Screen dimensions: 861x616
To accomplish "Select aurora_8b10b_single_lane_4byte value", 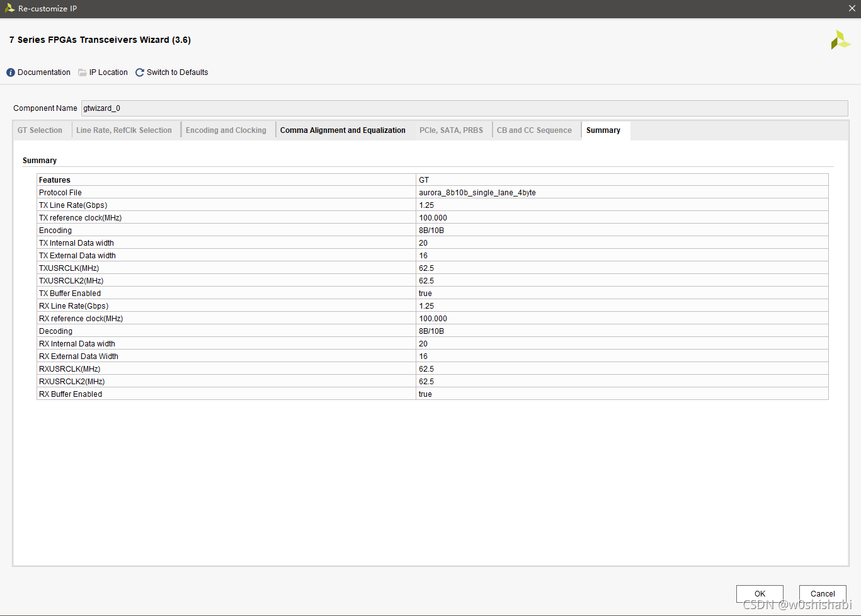I will (x=477, y=193).
